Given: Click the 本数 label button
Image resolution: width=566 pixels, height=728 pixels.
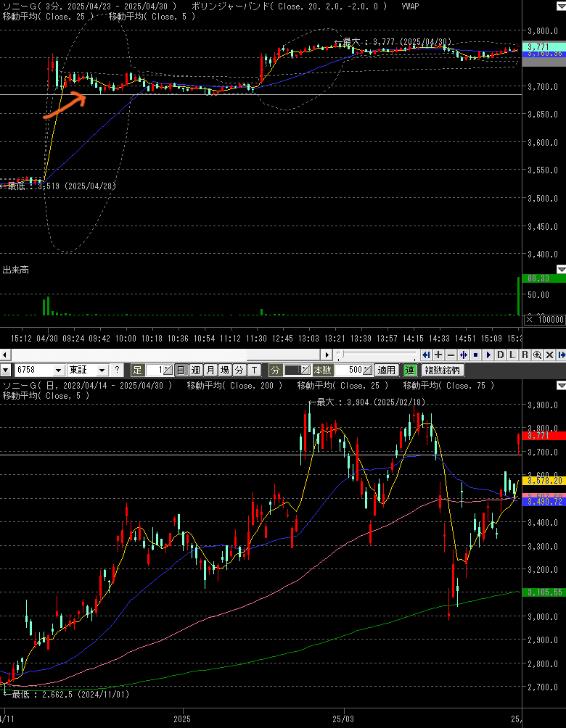Looking at the screenshot, I should (x=322, y=370).
